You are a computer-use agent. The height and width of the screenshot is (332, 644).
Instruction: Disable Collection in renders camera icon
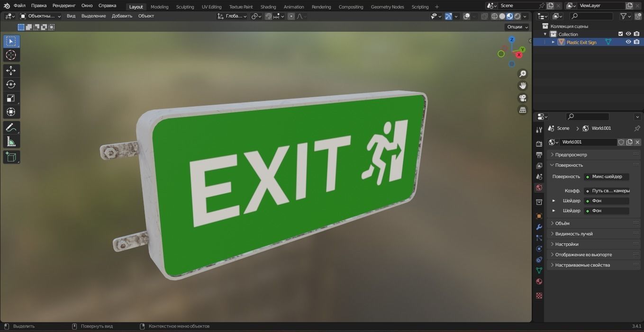click(636, 34)
